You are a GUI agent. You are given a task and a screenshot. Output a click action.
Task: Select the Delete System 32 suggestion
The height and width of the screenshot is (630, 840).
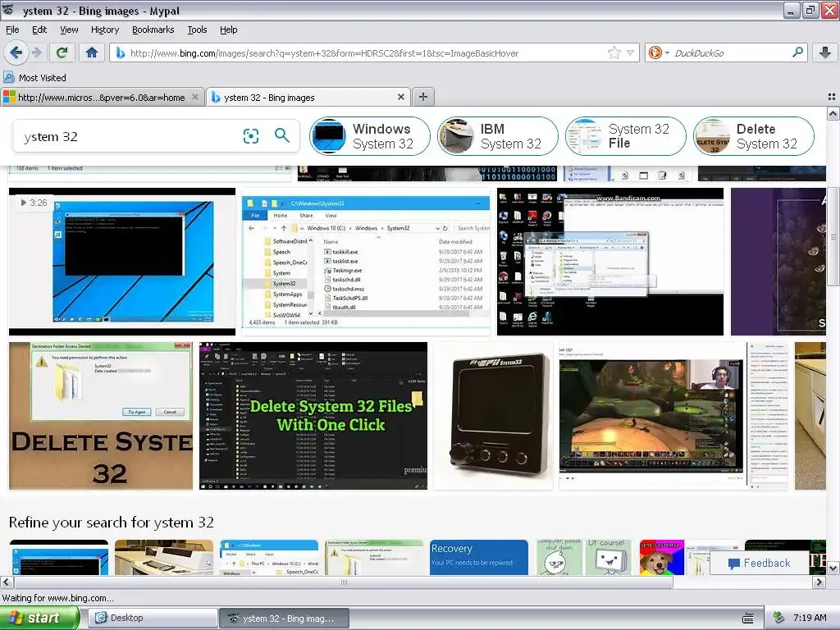pyautogui.click(x=754, y=136)
